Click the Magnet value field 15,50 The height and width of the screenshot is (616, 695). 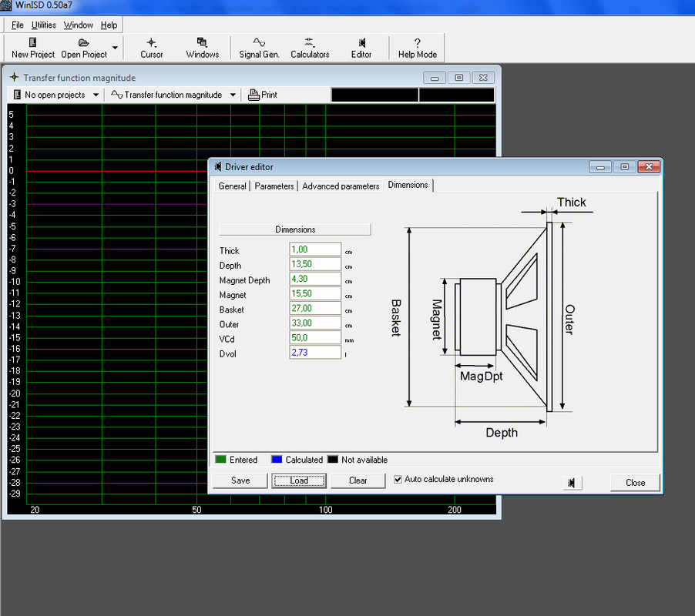(x=315, y=293)
